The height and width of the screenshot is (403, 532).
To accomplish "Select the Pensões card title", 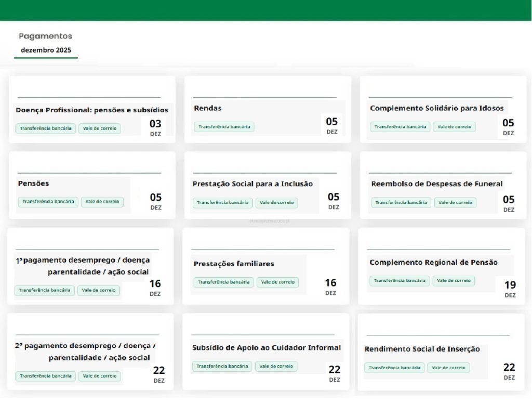I will coord(33,184).
